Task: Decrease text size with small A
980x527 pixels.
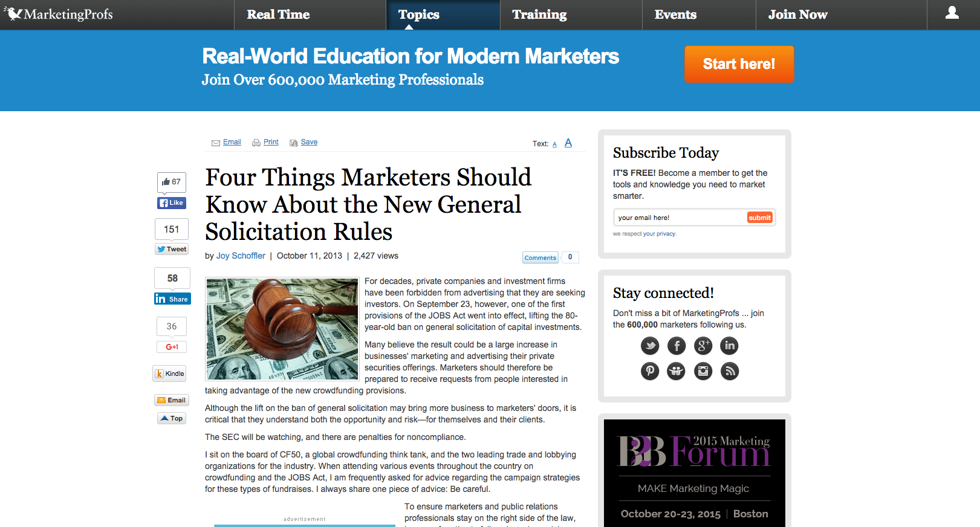Action: [x=554, y=144]
